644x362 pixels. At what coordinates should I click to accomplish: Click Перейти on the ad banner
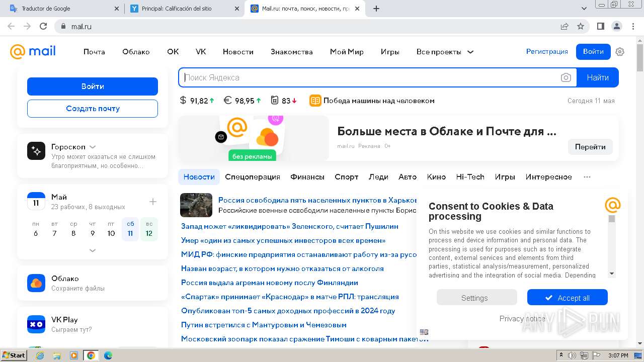pyautogui.click(x=590, y=147)
